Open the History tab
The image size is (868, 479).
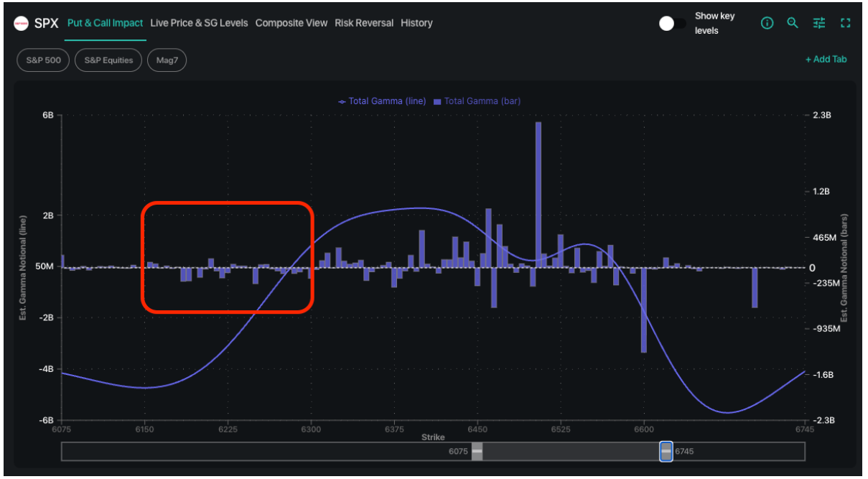[416, 23]
